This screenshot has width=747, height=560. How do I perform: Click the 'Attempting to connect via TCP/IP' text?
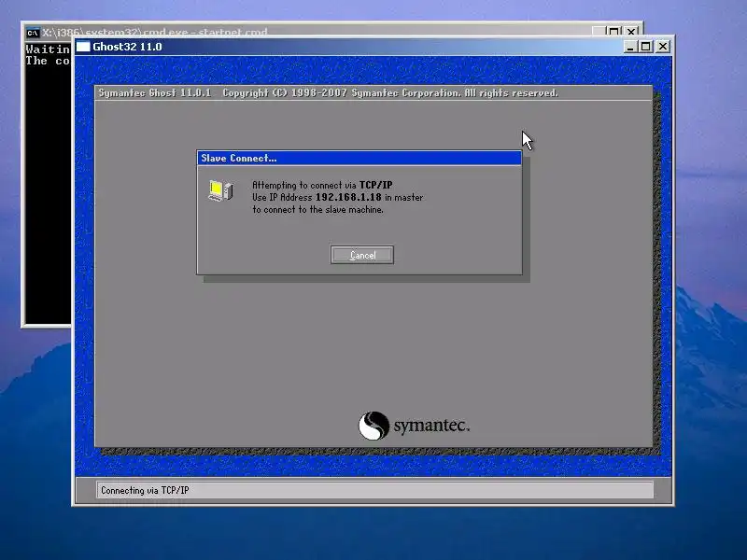(322, 185)
